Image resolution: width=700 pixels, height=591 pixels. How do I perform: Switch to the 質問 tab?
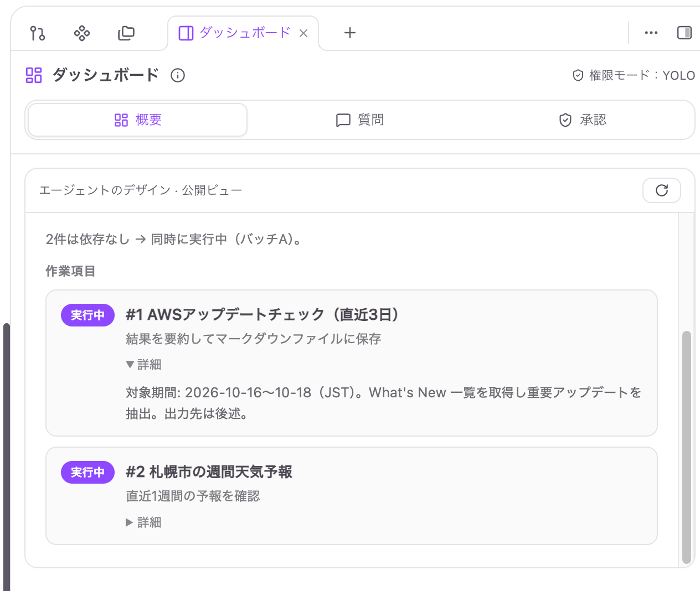tap(360, 120)
